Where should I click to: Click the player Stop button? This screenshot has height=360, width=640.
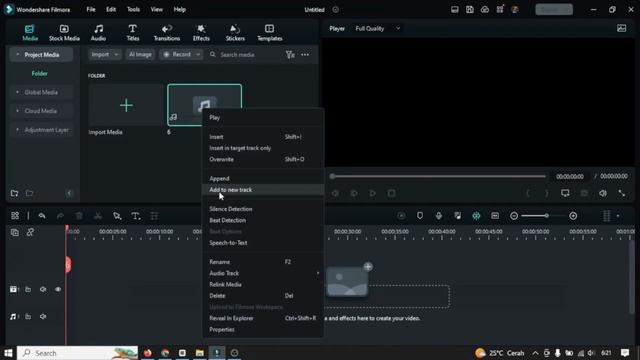coord(391,193)
